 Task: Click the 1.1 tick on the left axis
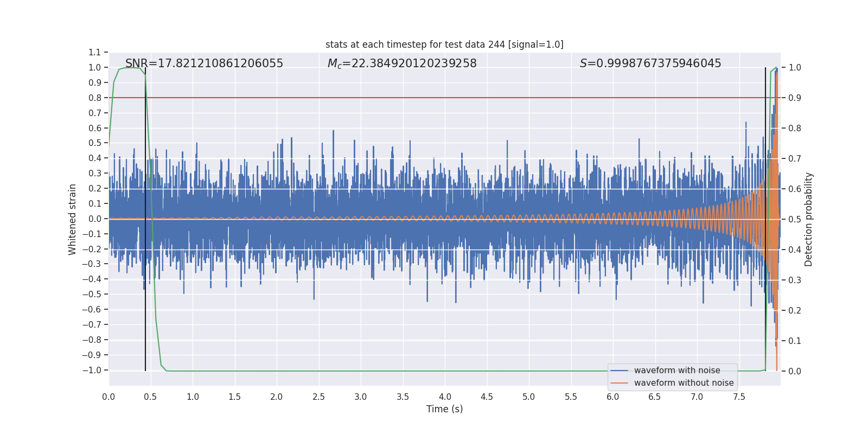tap(95, 52)
